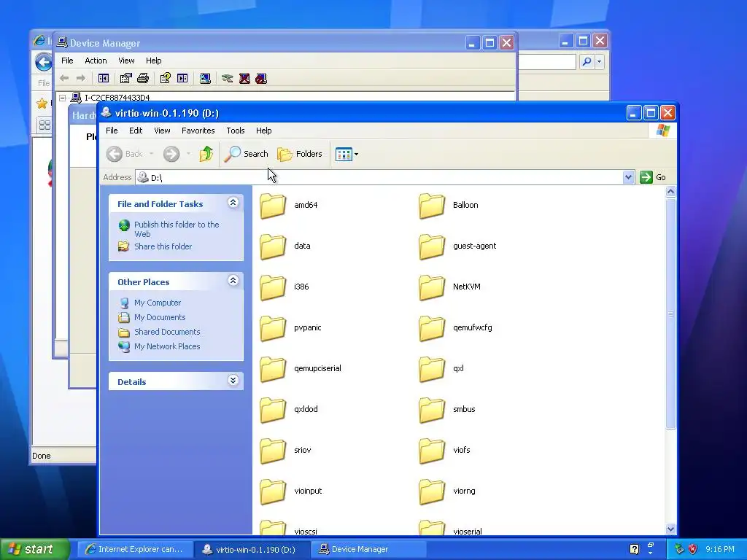Go up one folder level in Explorer

[x=206, y=154]
